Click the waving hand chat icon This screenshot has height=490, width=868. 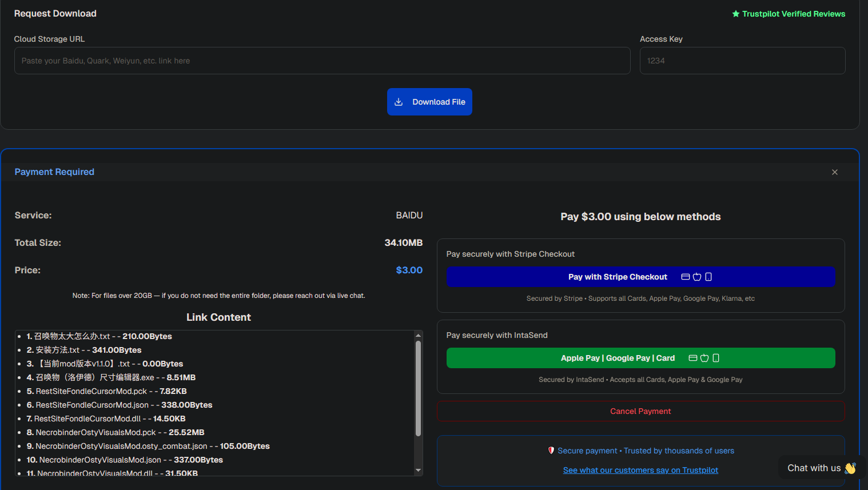click(850, 468)
